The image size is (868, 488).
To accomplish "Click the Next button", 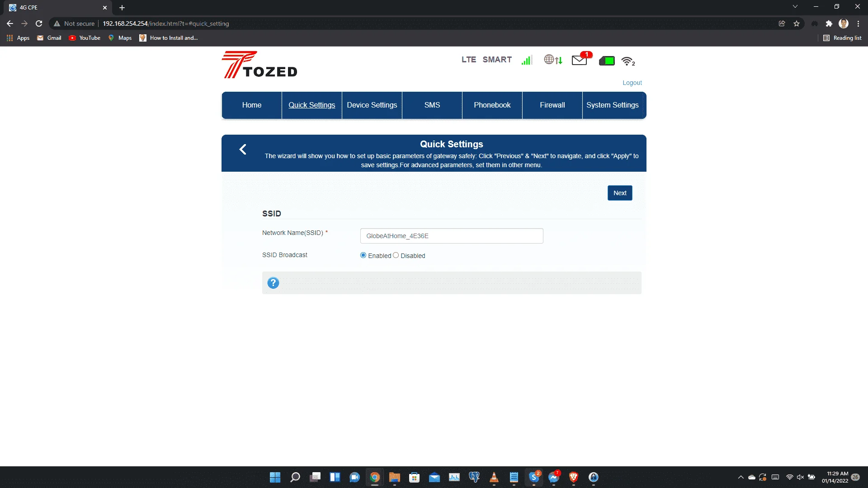I will coord(620,193).
